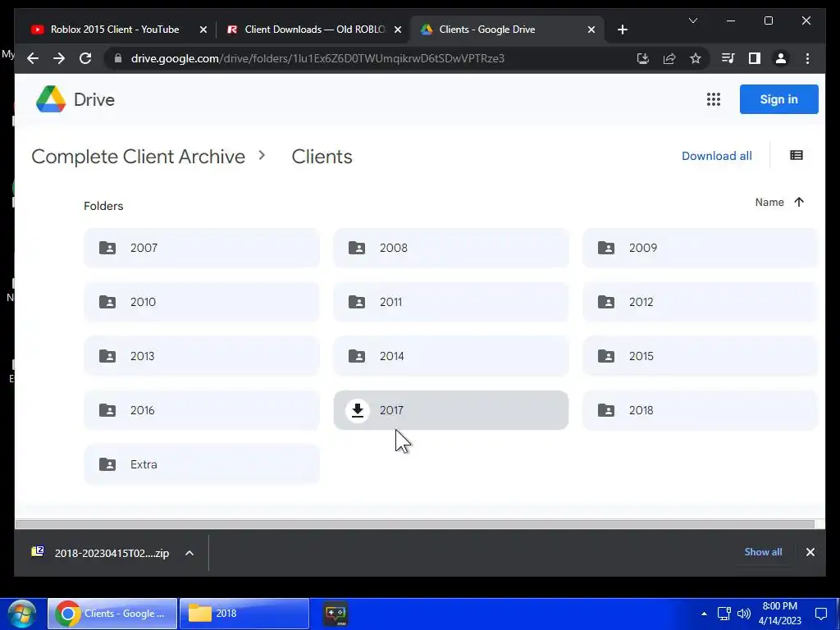Open the Google apps grid
The width and height of the screenshot is (840, 630).
(713, 99)
